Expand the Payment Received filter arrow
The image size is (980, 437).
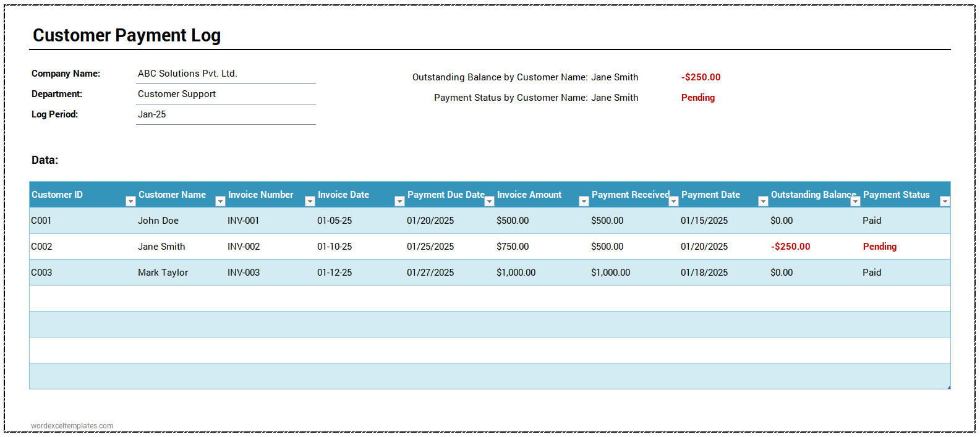[x=673, y=202]
